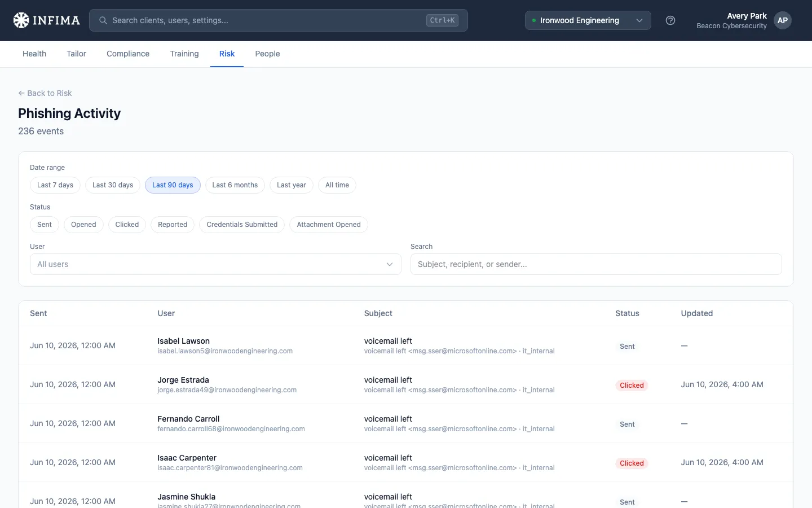Click the Back to Risk link

tap(45, 93)
